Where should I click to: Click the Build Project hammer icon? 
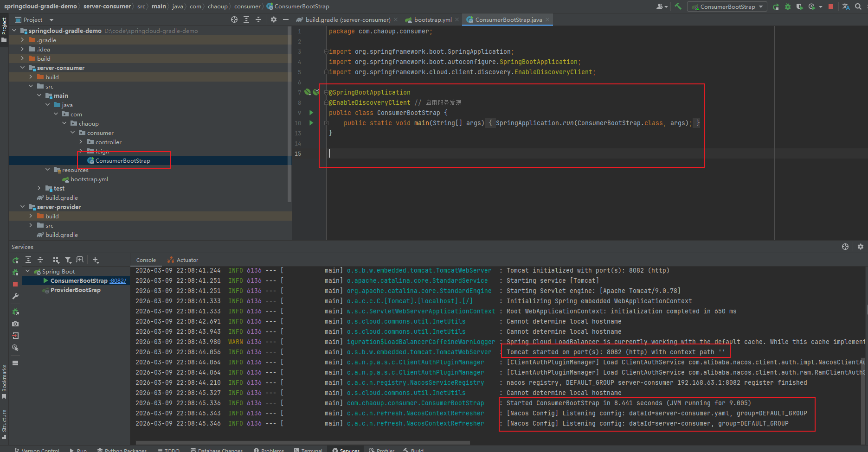click(x=678, y=6)
